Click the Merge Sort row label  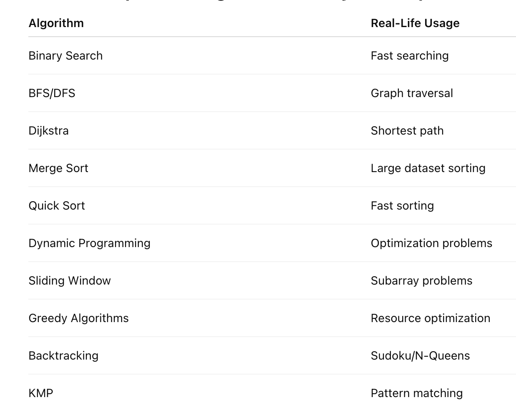[58, 168]
